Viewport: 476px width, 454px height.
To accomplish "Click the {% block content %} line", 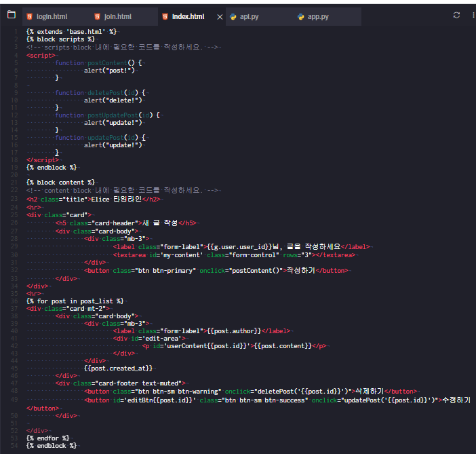I will point(60,183).
